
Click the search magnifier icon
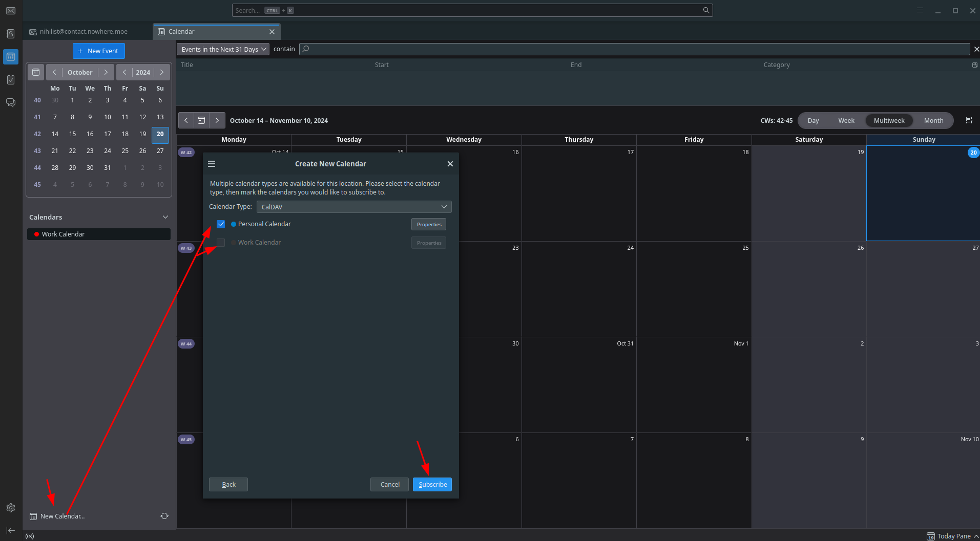[x=706, y=10]
